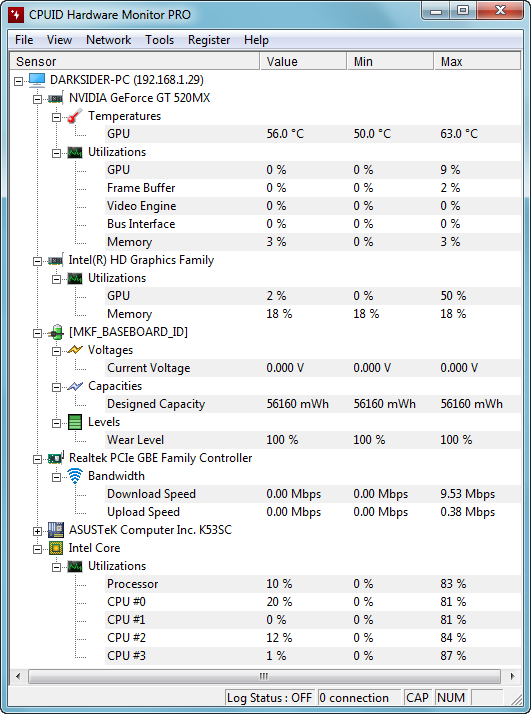Click the horizontal scrollbar right arrow
This screenshot has height=714, width=531.
tap(512, 676)
